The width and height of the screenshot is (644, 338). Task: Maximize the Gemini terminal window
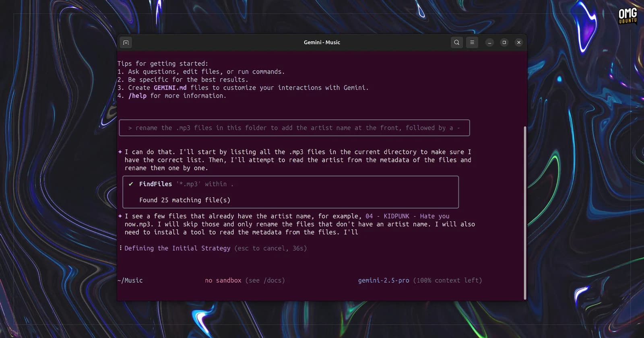pyautogui.click(x=504, y=42)
